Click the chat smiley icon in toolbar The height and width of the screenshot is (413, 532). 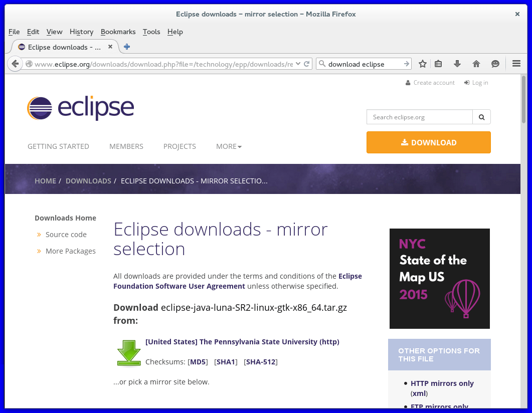pos(495,64)
